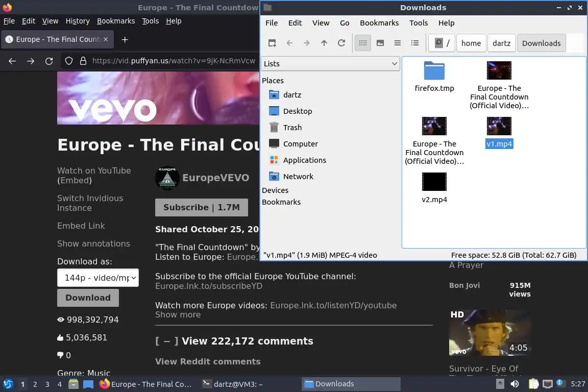This screenshot has width=588, height=392.
Task: Click the root path button
Action: coord(442,43)
